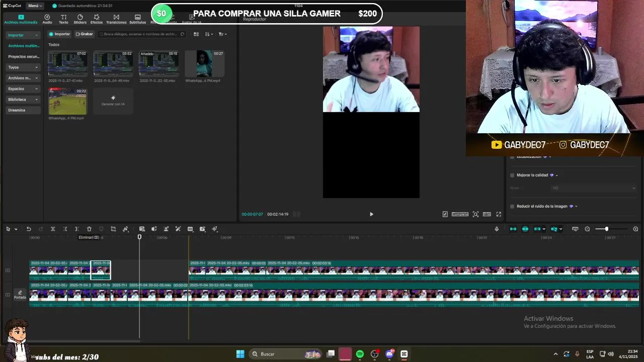Viewport: 644px width, 362px height.
Task: Expand the Archivos m... sidebar section
Action: (23, 78)
